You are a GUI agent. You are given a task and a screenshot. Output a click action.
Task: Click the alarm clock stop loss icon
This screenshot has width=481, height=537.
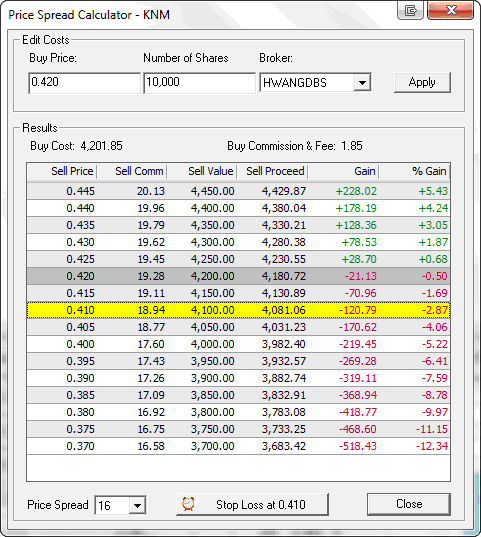pyautogui.click(x=188, y=504)
